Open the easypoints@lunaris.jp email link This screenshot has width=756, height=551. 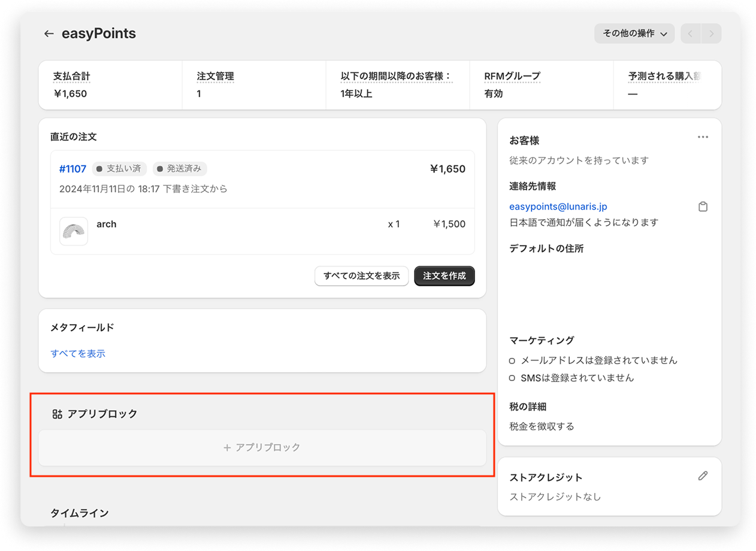pyautogui.click(x=558, y=207)
